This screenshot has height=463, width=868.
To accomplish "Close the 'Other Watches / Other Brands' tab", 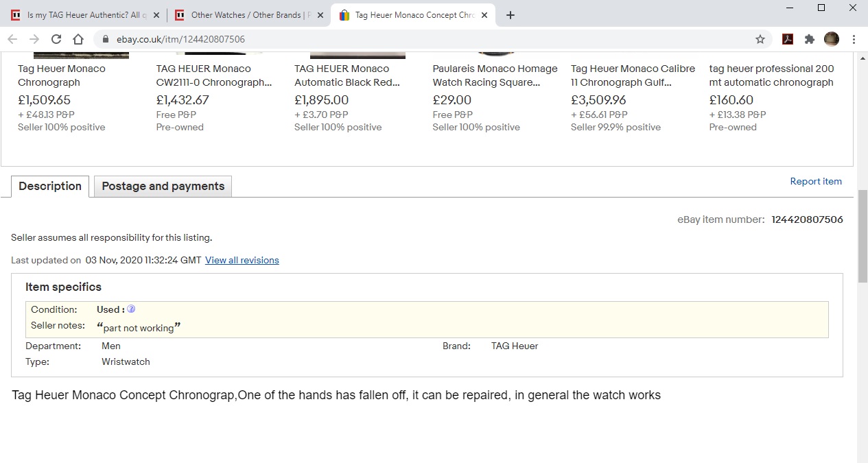I will tap(319, 15).
